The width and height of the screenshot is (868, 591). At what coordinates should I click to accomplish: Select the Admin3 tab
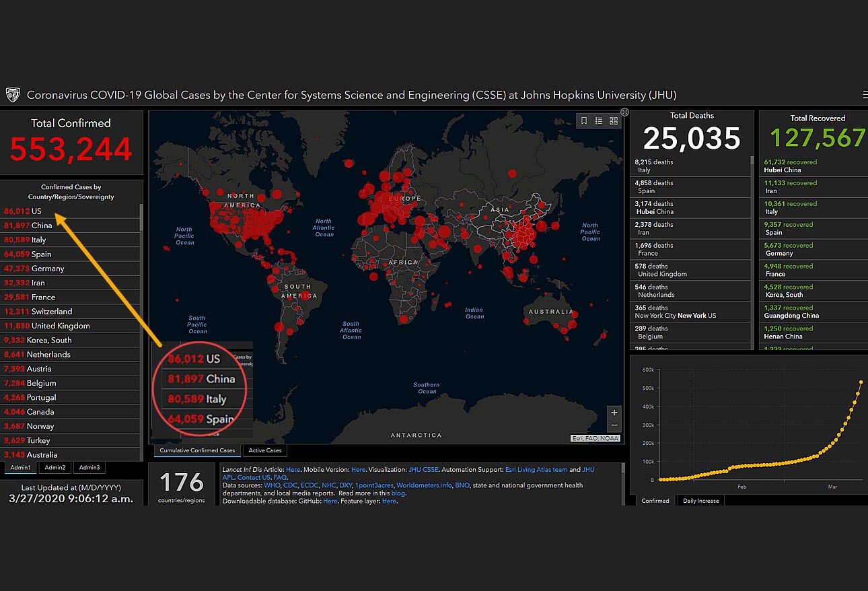89,467
